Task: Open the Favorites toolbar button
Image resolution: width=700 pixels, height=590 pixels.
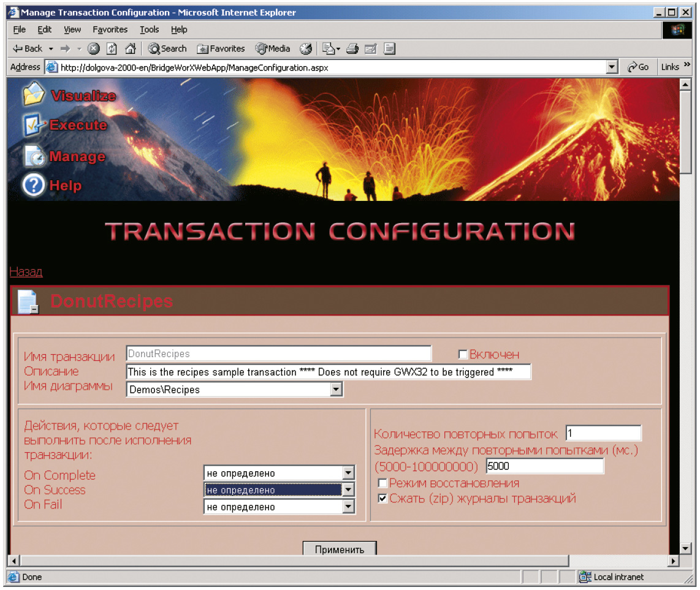Action: click(221, 48)
